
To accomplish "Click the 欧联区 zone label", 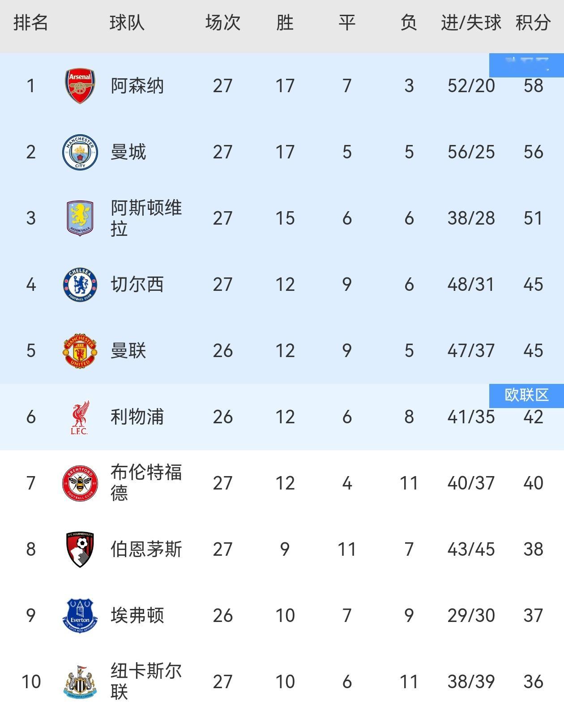I will point(526,395).
